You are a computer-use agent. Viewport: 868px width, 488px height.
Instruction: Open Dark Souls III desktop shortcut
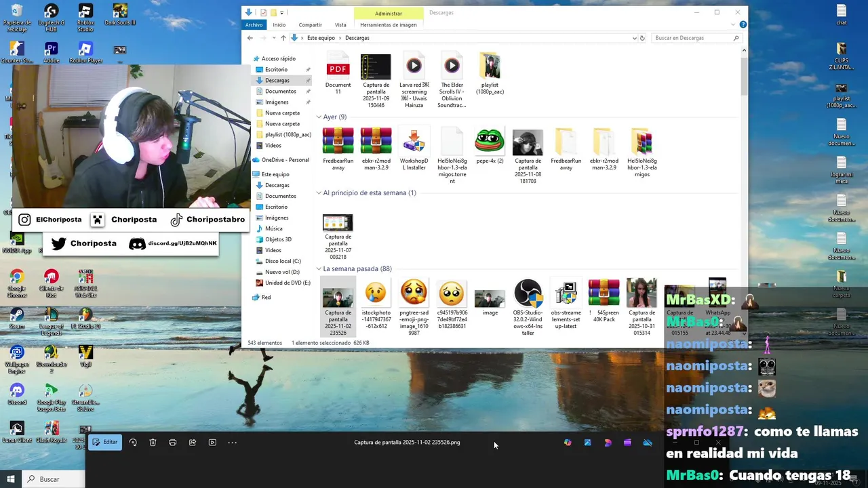tap(120, 15)
